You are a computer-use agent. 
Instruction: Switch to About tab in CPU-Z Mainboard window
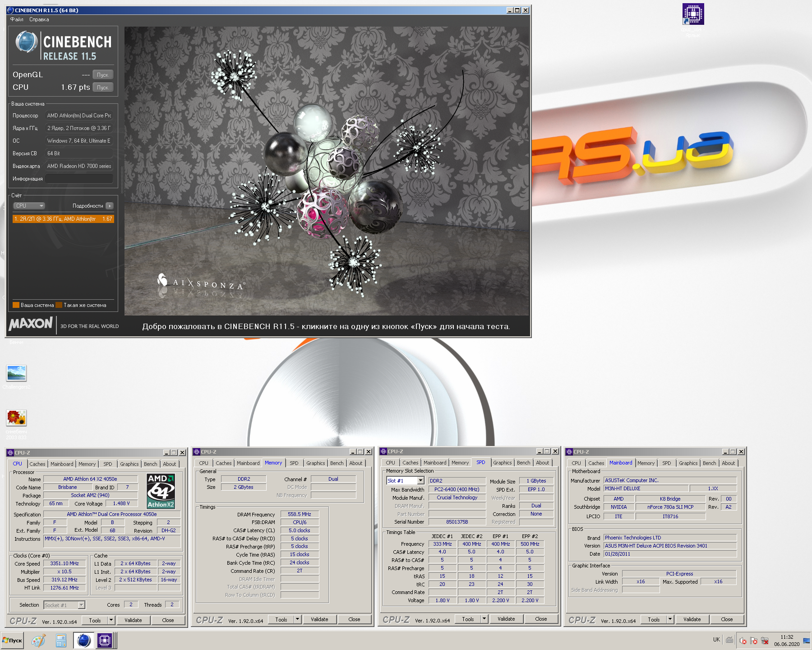pyautogui.click(x=729, y=463)
